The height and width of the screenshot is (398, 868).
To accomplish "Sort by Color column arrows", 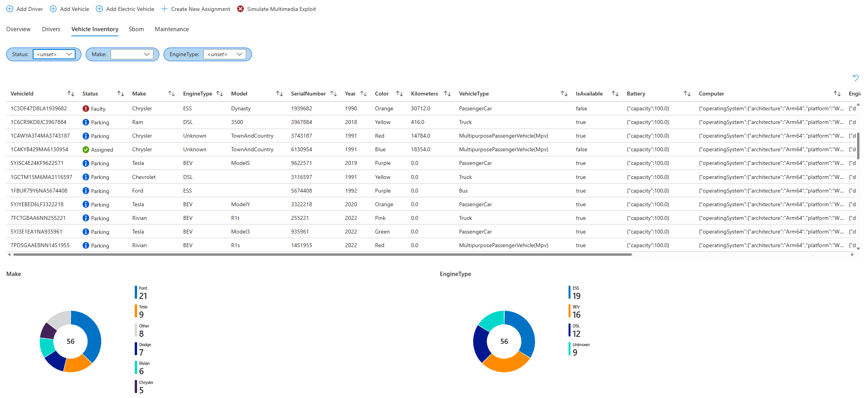I will pyautogui.click(x=400, y=94).
